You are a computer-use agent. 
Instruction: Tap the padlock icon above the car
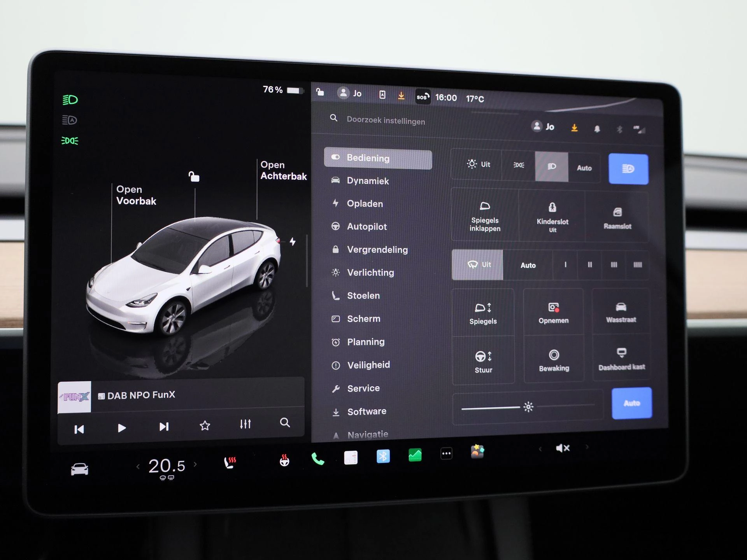pyautogui.click(x=194, y=177)
